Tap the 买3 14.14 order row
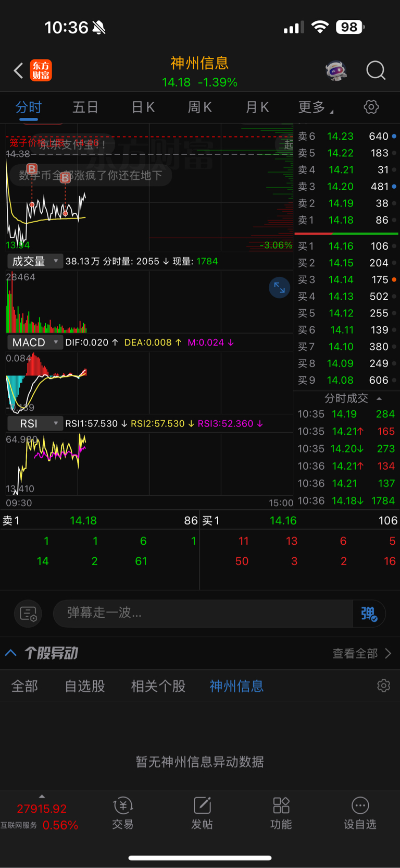 347,279
